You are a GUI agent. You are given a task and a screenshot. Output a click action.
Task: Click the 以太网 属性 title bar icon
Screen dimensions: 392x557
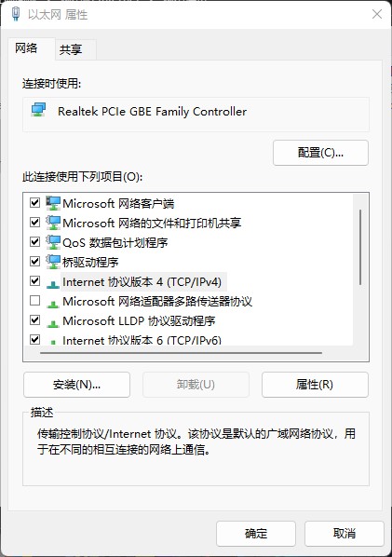tap(16, 14)
